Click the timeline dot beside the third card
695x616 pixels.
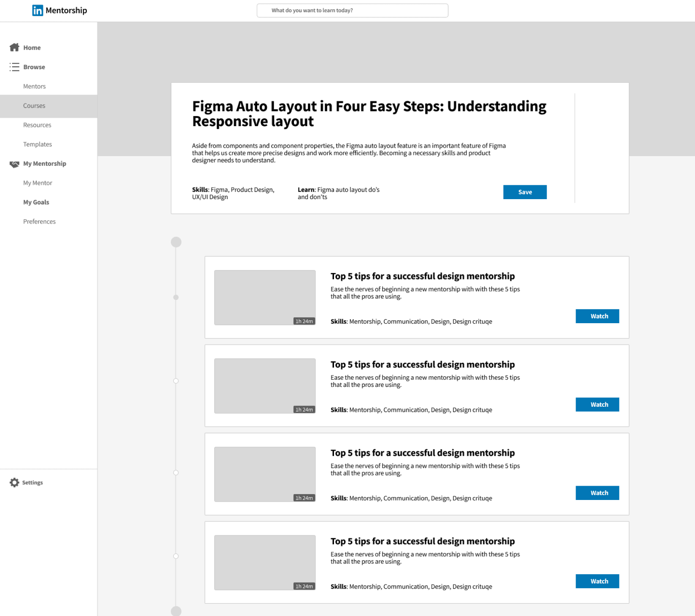176,473
